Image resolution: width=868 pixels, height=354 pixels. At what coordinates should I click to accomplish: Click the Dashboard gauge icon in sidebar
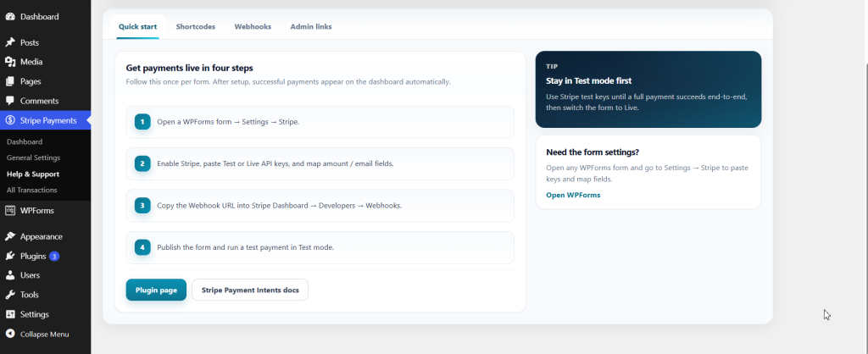click(x=10, y=17)
